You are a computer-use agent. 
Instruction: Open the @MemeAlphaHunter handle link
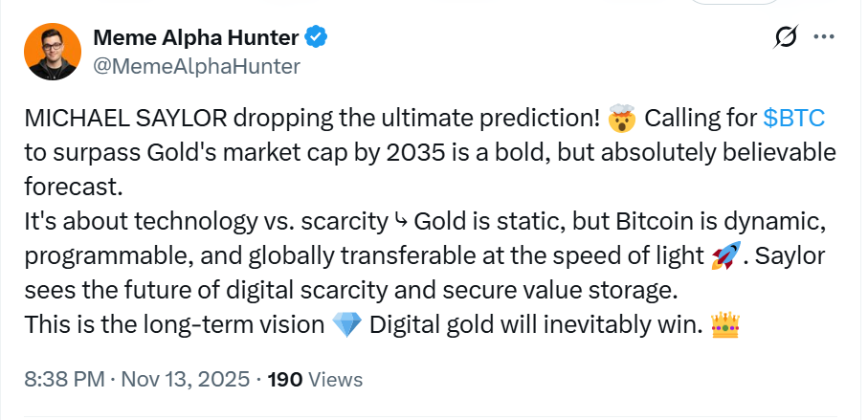[196, 66]
